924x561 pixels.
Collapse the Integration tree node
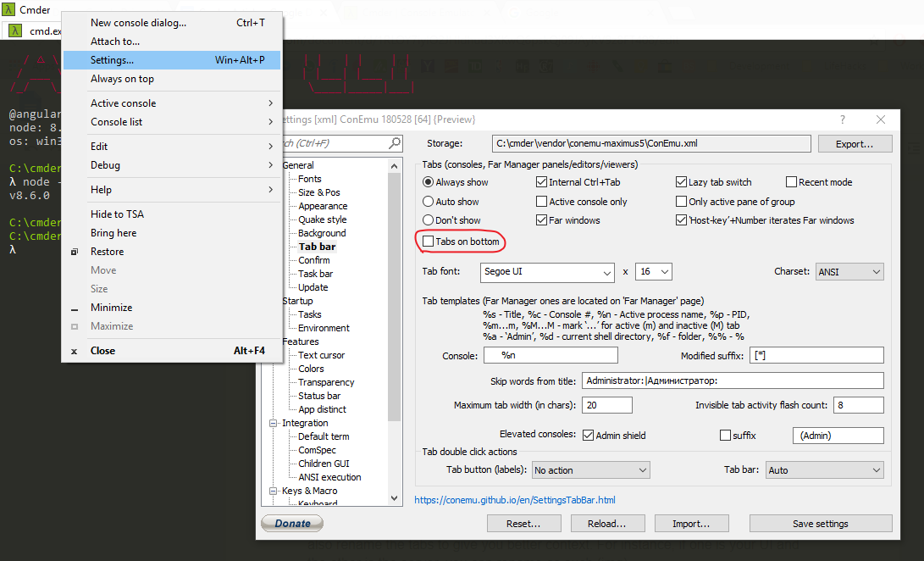[x=273, y=423]
